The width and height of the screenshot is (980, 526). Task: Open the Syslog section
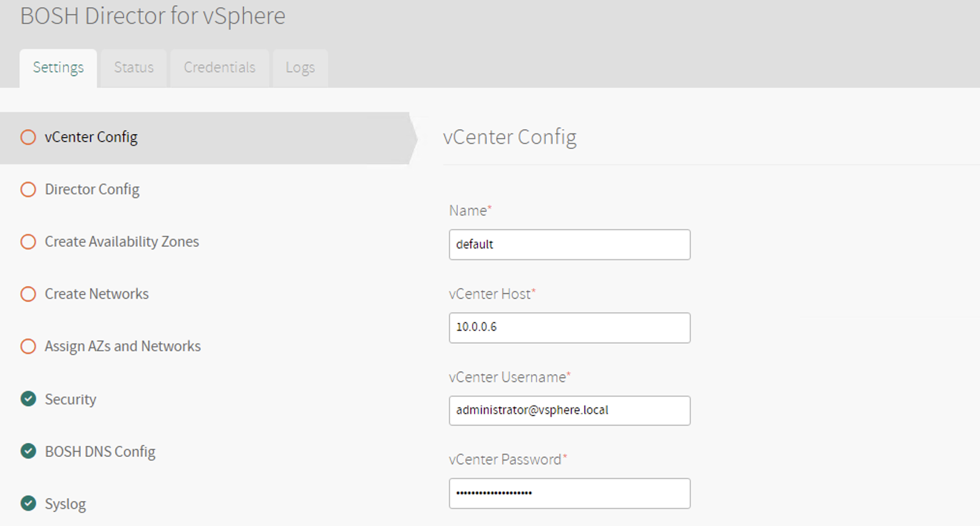[x=65, y=504]
